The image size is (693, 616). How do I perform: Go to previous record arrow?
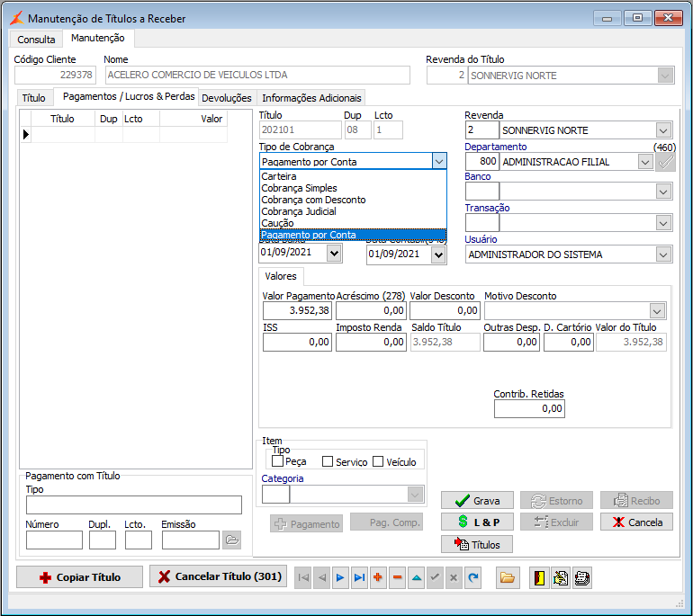pyautogui.click(x=322, y=577)
